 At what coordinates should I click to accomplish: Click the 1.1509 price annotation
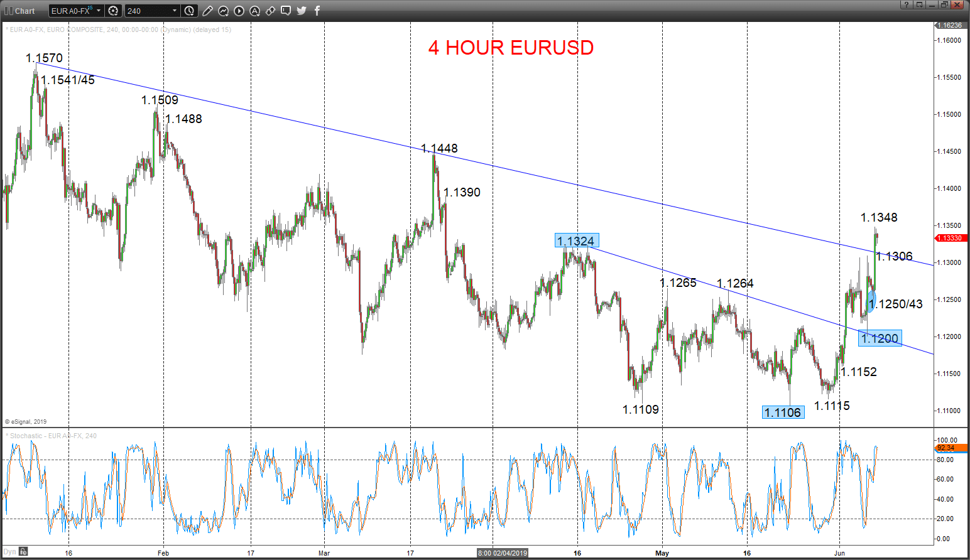click(x=160, y=100)
